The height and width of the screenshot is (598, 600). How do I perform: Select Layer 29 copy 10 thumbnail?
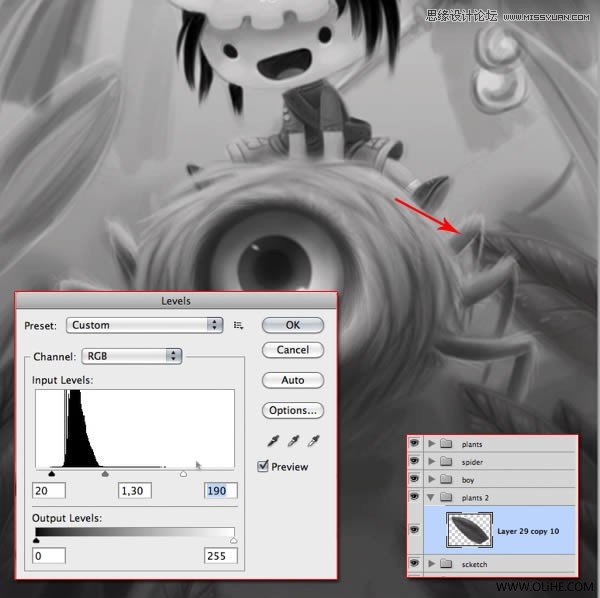tap(470, 530)
